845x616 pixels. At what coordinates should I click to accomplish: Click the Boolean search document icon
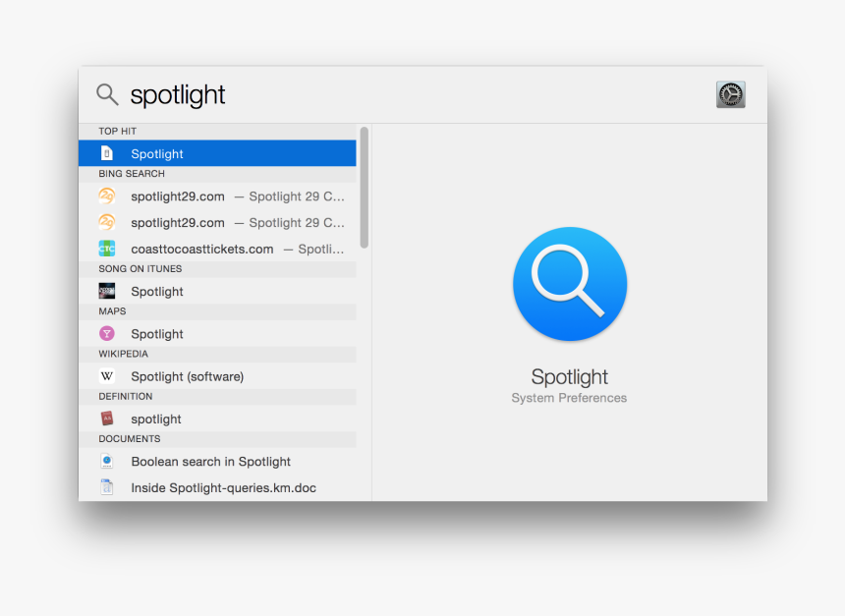[107, 462]
